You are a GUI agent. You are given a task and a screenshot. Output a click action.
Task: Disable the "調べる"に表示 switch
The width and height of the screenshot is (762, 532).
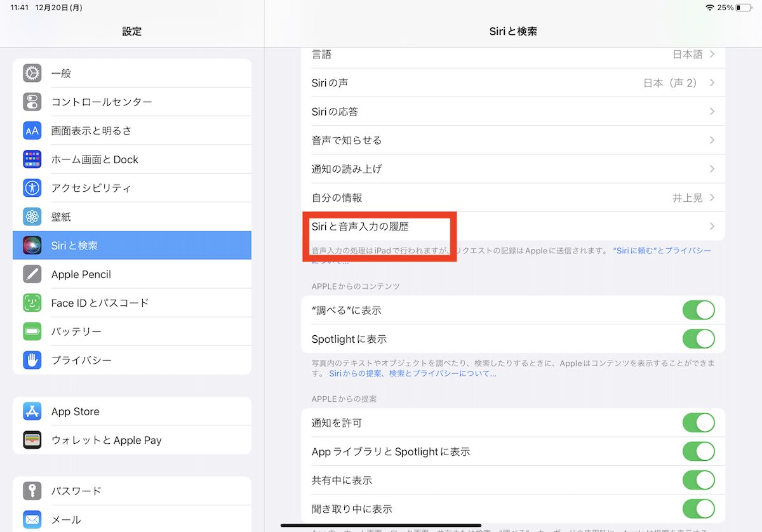point(698,310)
